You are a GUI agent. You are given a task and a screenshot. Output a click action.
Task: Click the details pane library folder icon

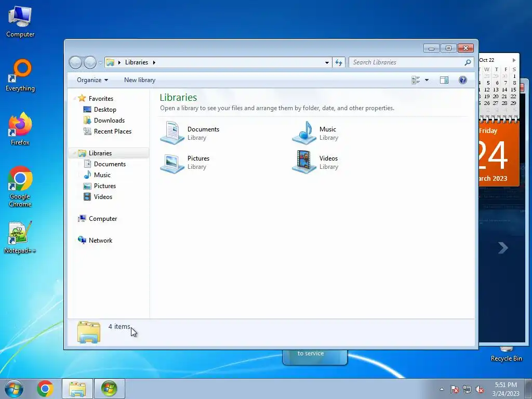[89, 332]
